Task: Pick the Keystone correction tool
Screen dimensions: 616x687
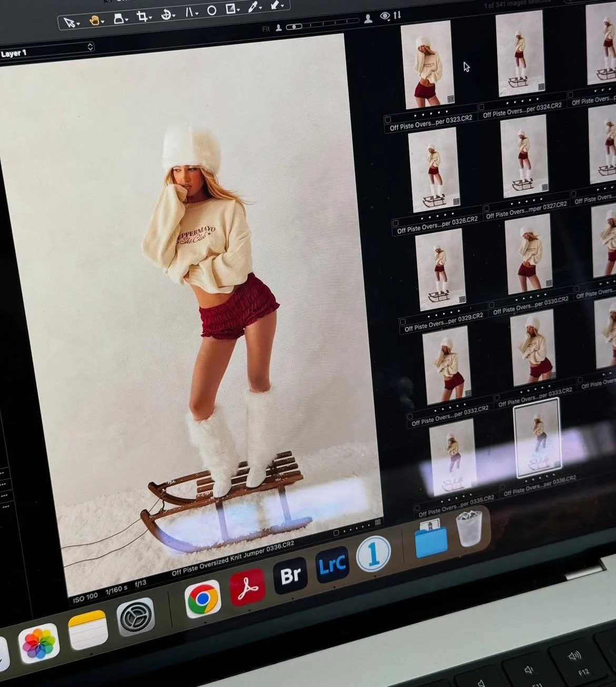Action: tap(189, 12)
